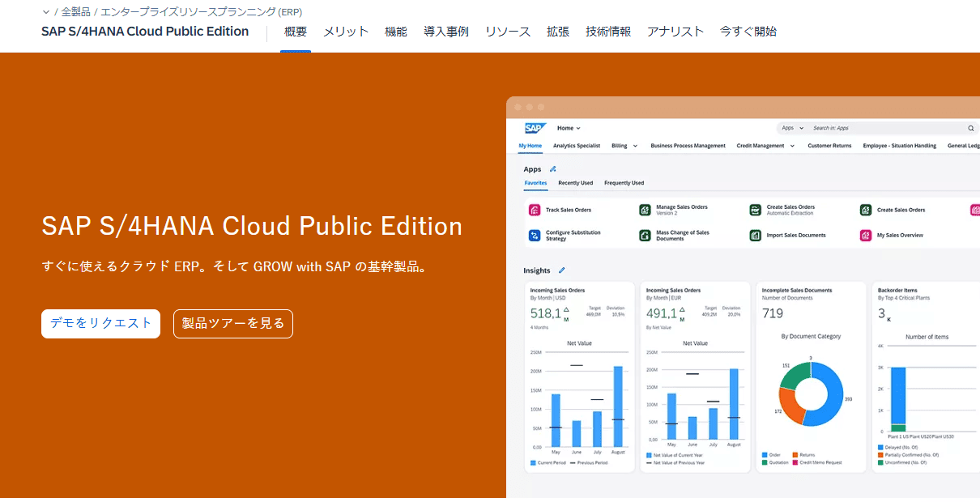Viewport: 980px width, 502px height.
Task: Click the 719 documents count
Action: coord(773,313)
